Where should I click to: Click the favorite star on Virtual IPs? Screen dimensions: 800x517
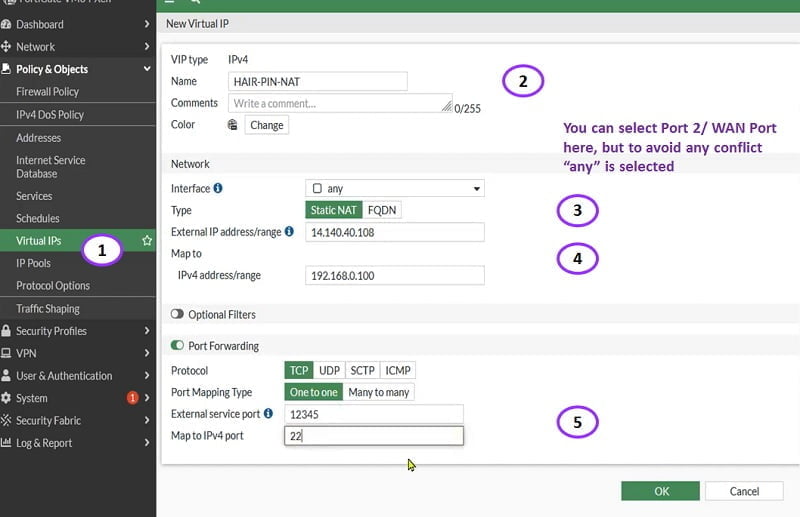(147, 240)
